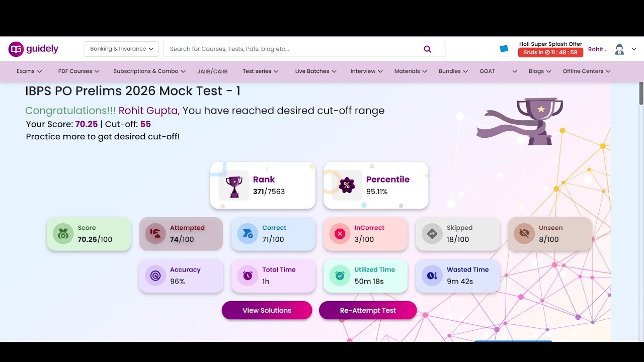Screen dimensions: 644x362
Task: Click the Accuracy 96% value
Action: 178,282
